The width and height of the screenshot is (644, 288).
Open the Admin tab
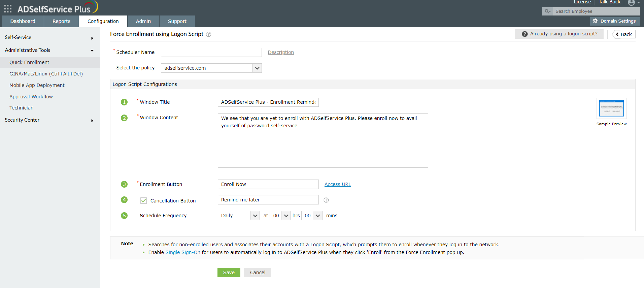coord(143,21)
